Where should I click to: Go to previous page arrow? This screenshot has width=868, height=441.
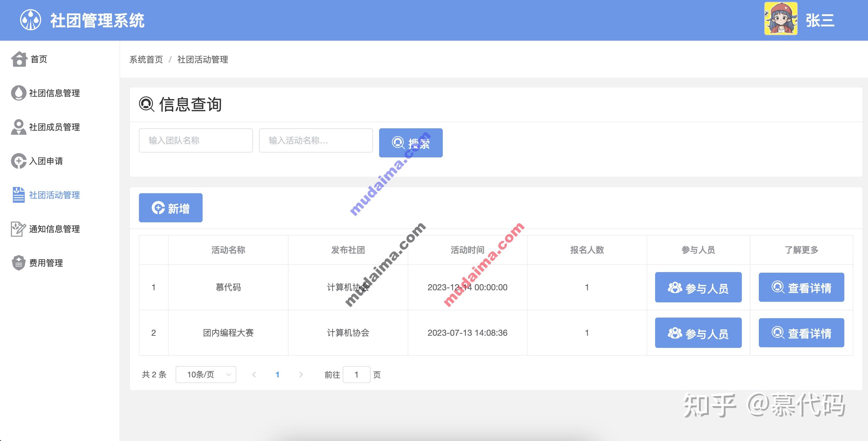[254, 375]
